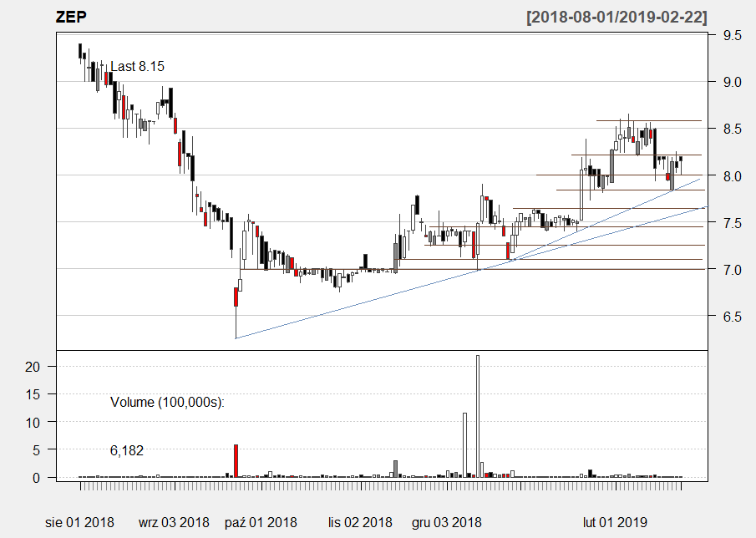Click the second-tallest white volume bar
Screen dimensions: 756x538
point(464,445)
